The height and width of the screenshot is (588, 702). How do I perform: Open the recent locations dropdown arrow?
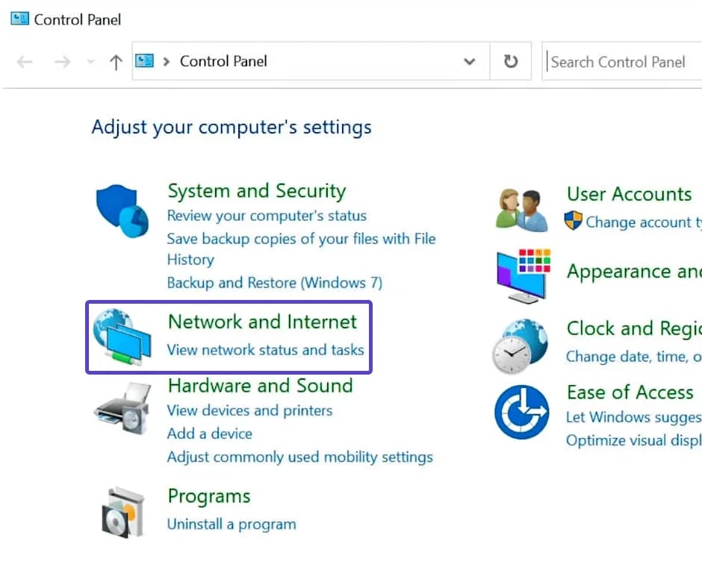[90, 62]
